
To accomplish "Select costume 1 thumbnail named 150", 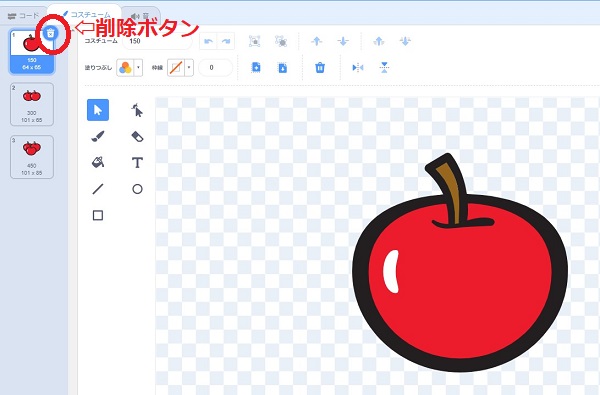I will click(32, 52).
